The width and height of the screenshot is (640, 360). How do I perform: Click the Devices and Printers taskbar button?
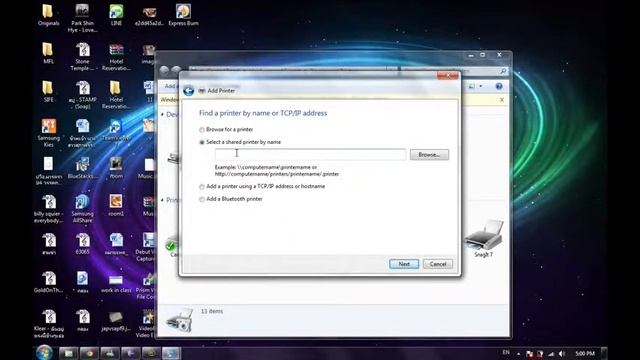click(171, 353)
